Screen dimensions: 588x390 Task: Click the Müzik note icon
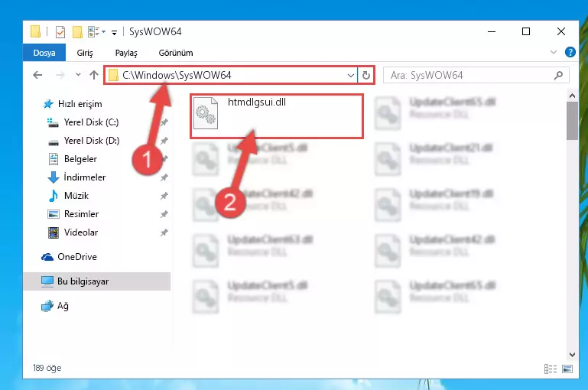(x=54, y=196)
